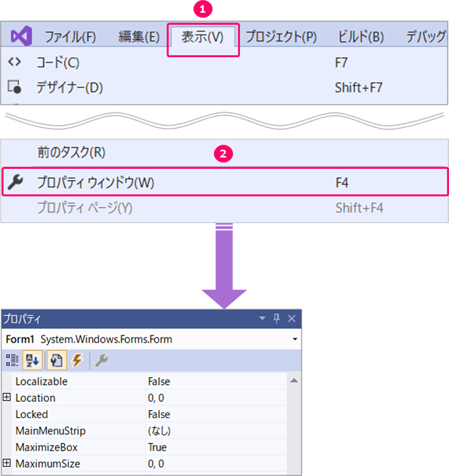Screen dimensions: 449x476
Task: Toggle the pin auto-hide icon on プロパティ panel
Action: click(x=276, y=319)
